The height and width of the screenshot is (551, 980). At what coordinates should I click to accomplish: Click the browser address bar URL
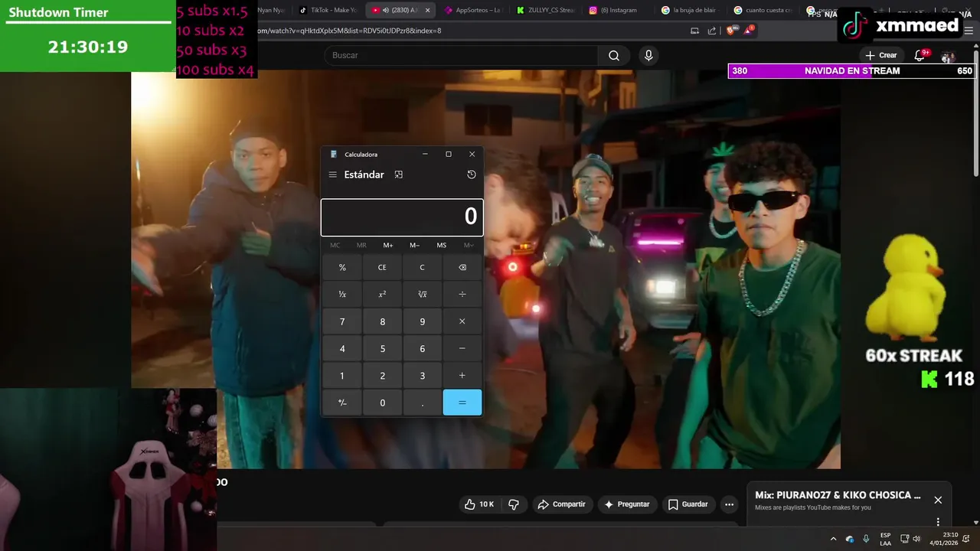[x=348, y=31]
